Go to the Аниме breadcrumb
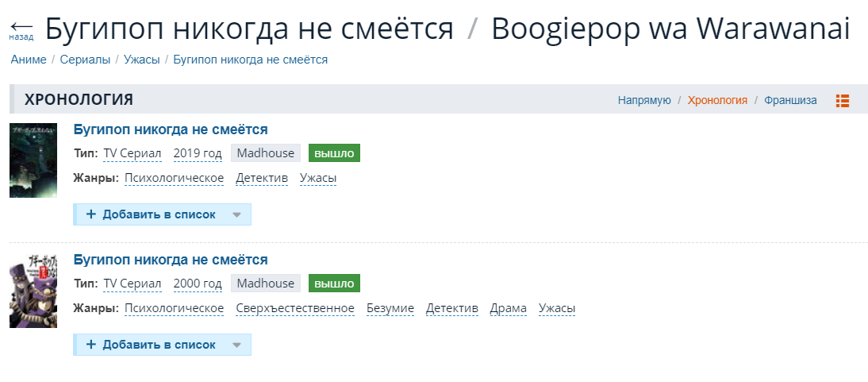The width and height of the screenshot is (868, 382). coord(29,60)
